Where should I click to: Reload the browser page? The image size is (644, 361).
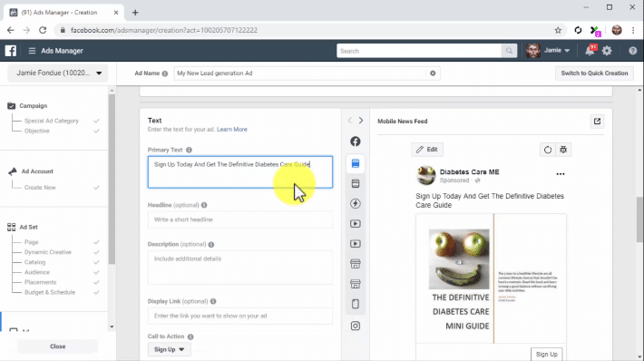(43, 30)
